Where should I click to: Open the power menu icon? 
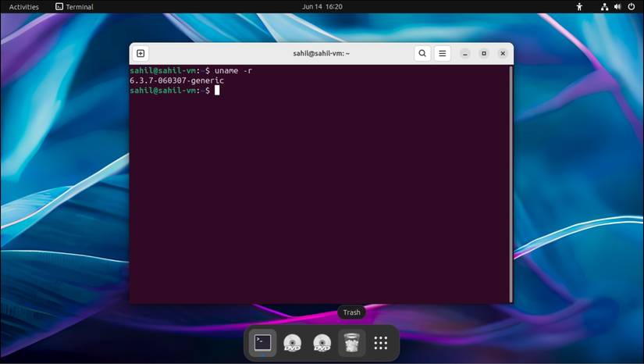tap(631, 7)
